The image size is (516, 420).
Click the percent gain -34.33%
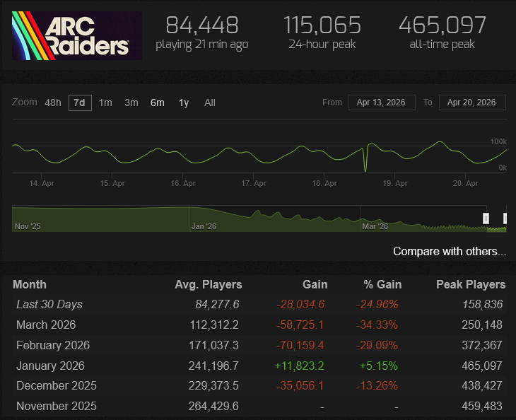pyautogui.click(x=377, y=325)
